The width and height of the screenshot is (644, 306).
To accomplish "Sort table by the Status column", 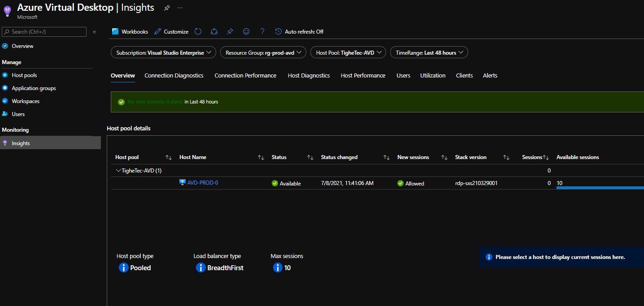I will click(x=310, y=157).
